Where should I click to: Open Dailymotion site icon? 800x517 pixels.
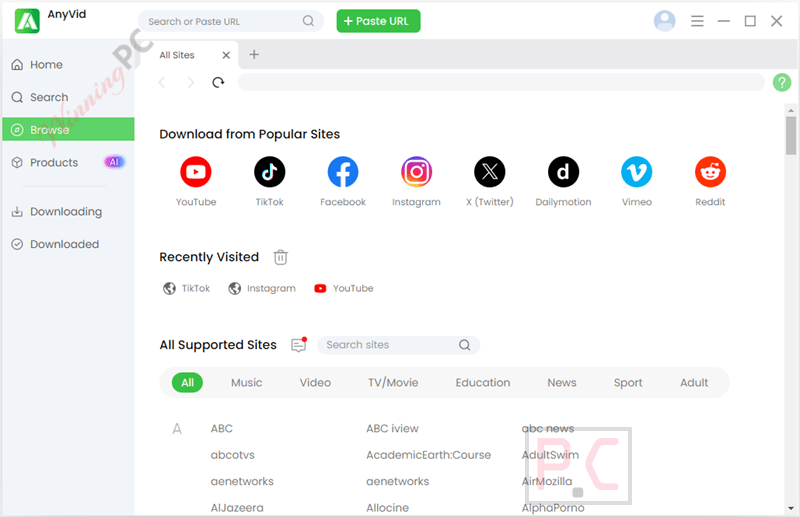563,172
